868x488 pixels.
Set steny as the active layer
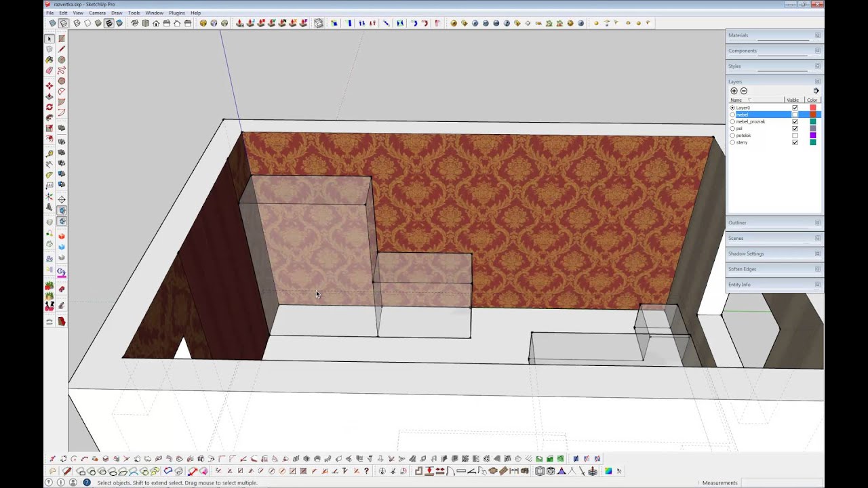point(732,142)
